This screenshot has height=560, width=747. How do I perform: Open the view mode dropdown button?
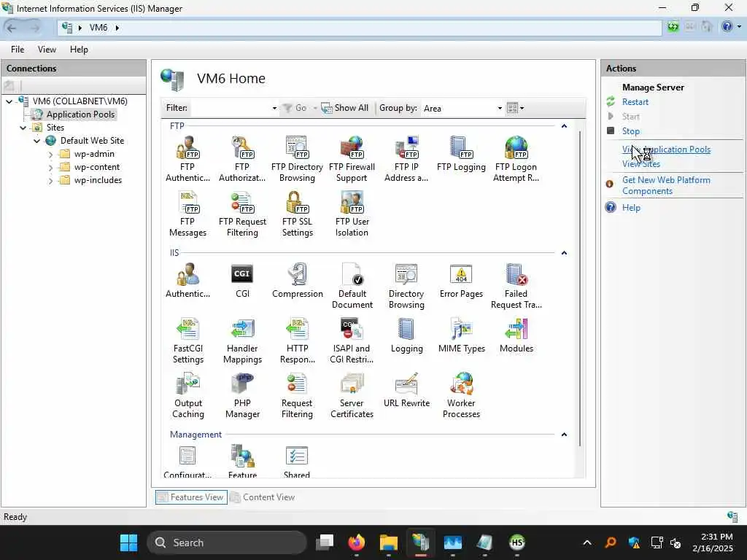[x=516, y=108]
